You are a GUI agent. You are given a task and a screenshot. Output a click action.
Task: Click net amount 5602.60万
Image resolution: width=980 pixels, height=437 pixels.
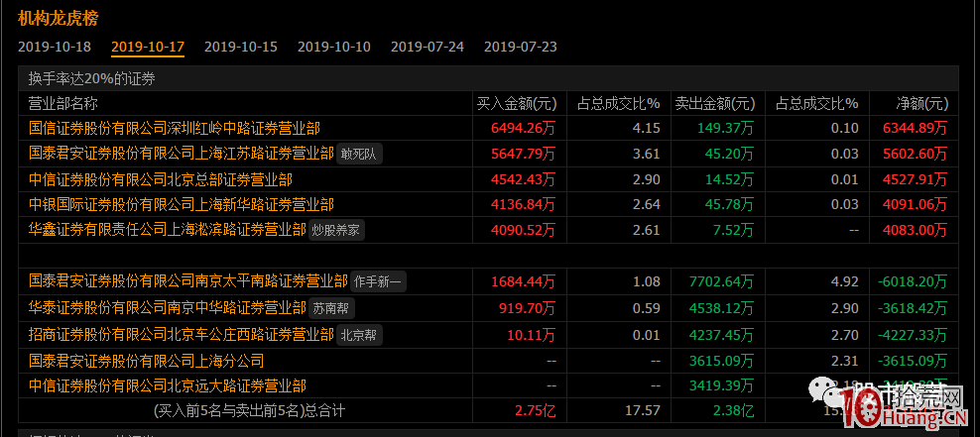point(915,154)
